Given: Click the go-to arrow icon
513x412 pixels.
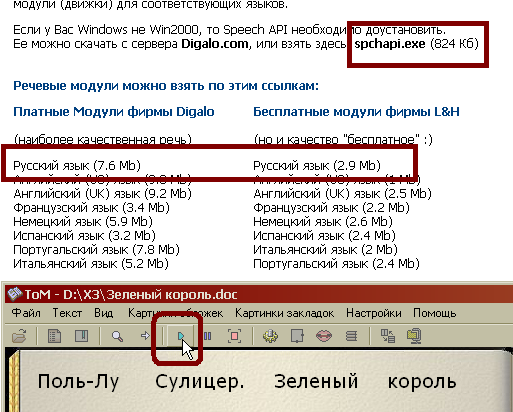Looking at the screenshot, I should point(145,335).
